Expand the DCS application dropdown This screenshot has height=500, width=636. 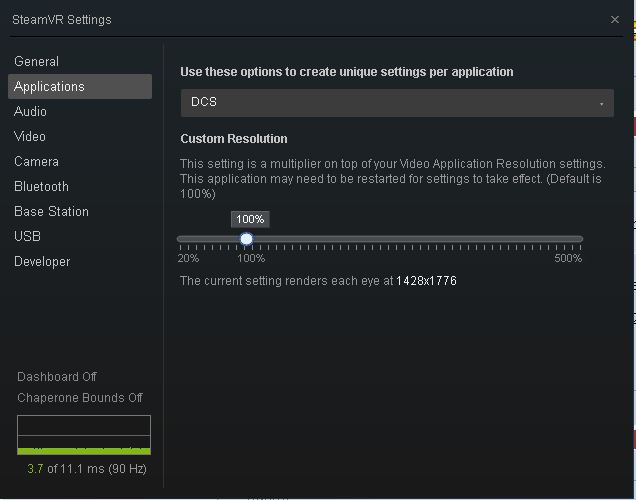(397, 103)
